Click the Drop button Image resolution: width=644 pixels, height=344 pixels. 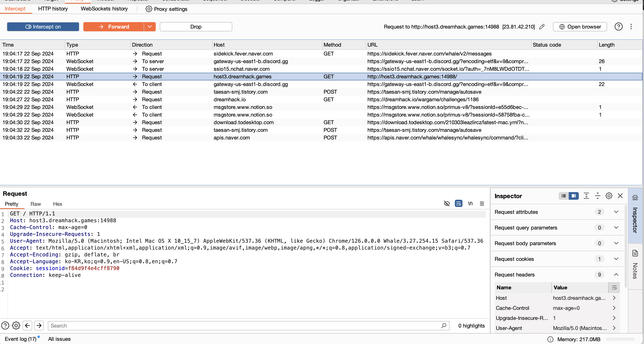click(196, 27)
